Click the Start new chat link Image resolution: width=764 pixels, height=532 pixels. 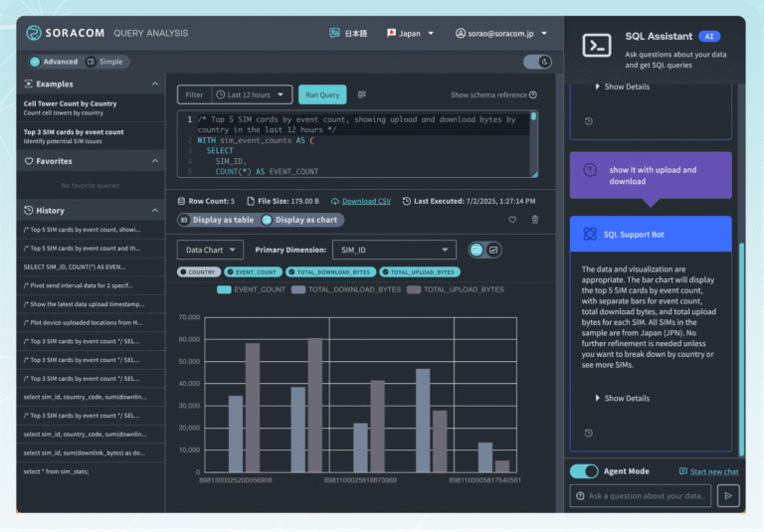click(x=714, y=471)
